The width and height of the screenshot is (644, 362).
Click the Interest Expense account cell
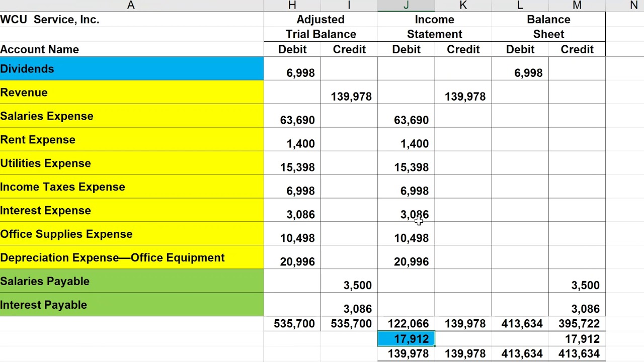click(x=131, y=211)
